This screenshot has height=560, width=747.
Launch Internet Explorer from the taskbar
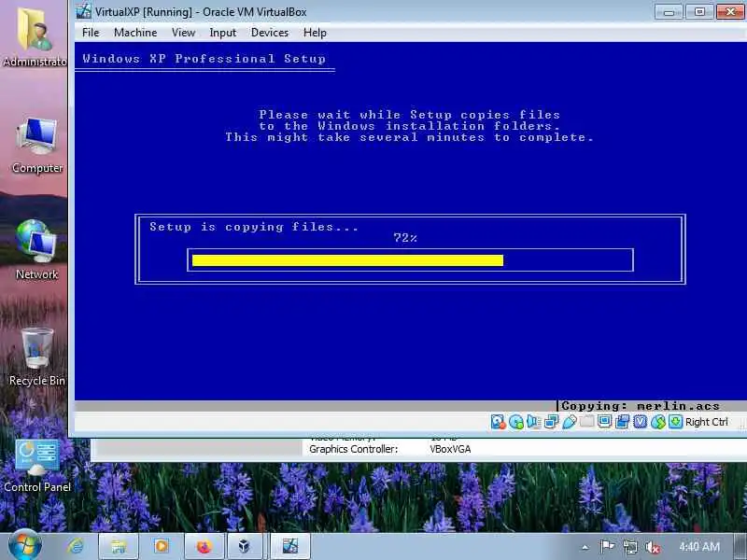(x=76, y=546)
